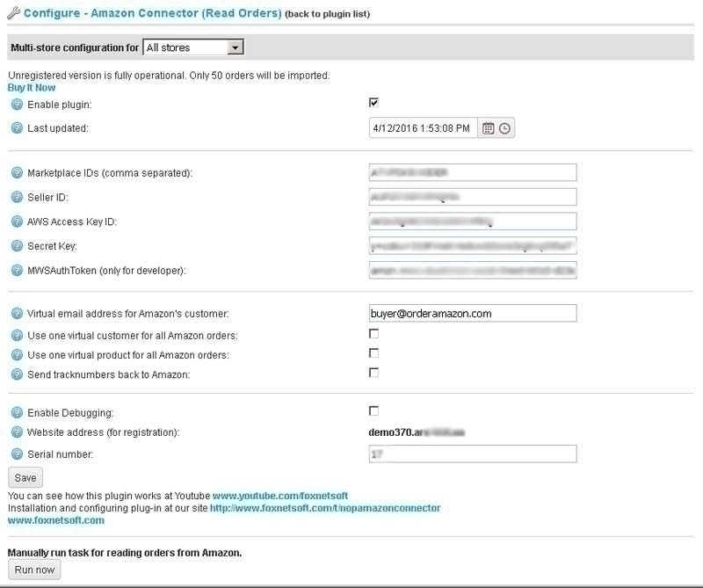703x588 pixels.
Task: Click the Secret Key input field
Action: pos(473,246)
